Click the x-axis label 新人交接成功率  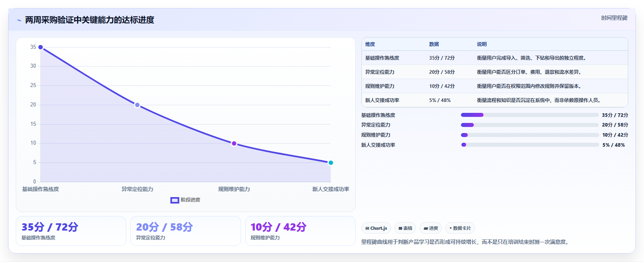pyautogui.click(x=331, y=189)
